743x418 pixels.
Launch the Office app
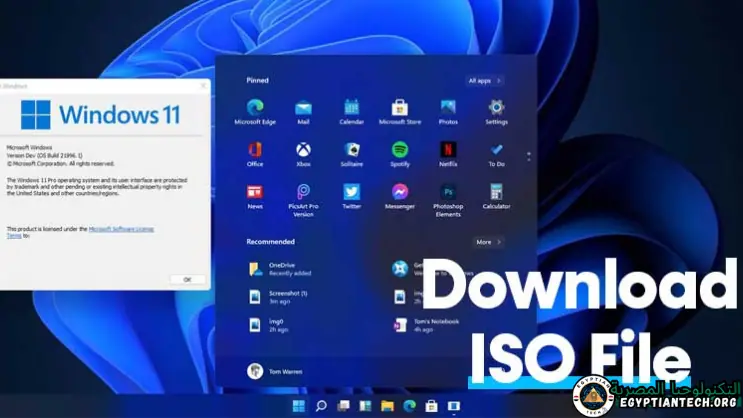click(x=255, y=154)
